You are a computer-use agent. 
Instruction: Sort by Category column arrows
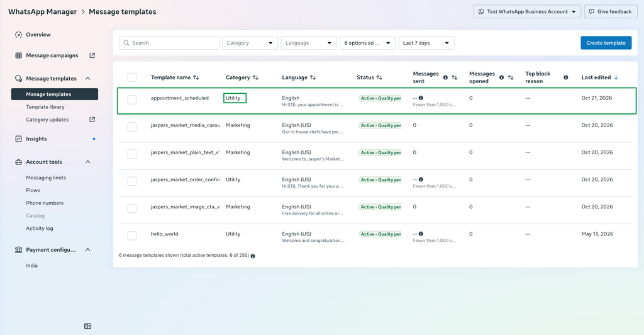click(255, 77)
